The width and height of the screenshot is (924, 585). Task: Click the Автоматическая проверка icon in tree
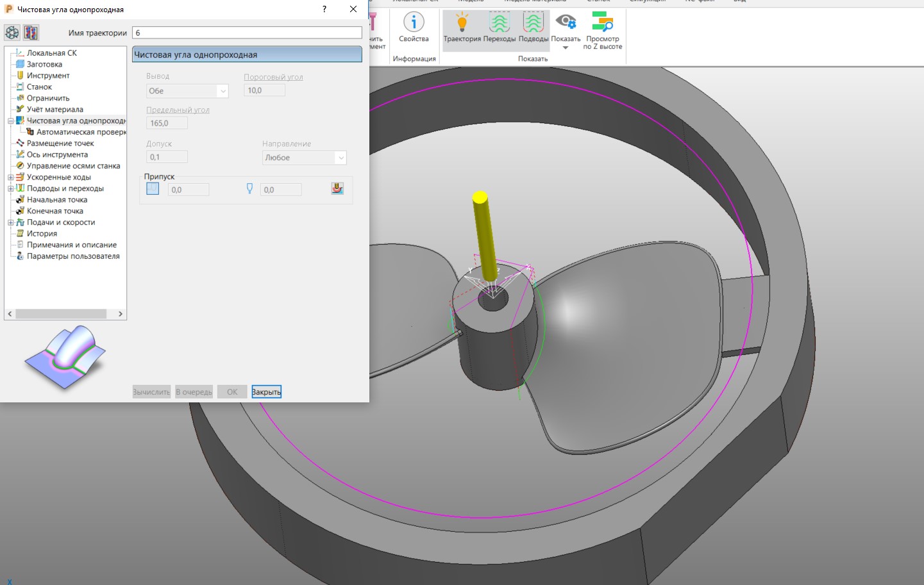[x=30, y=132]
